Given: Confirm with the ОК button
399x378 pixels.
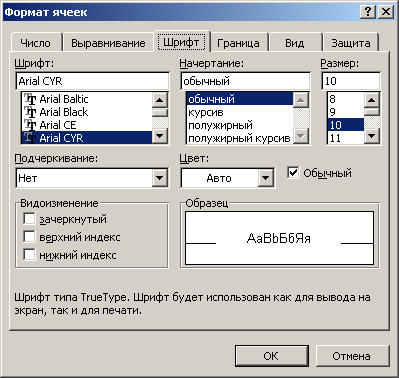Looking at the screenshot, I should [271, 356].
